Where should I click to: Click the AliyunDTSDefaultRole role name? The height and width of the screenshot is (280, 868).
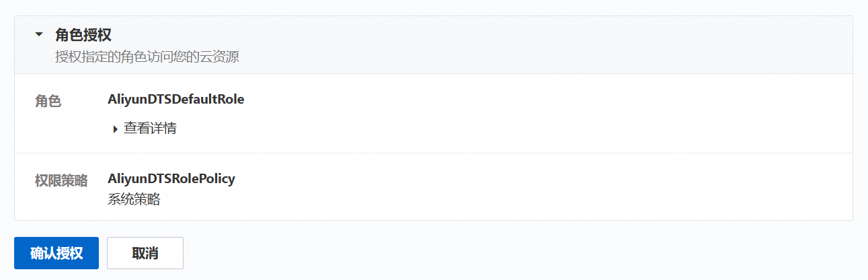175,100
